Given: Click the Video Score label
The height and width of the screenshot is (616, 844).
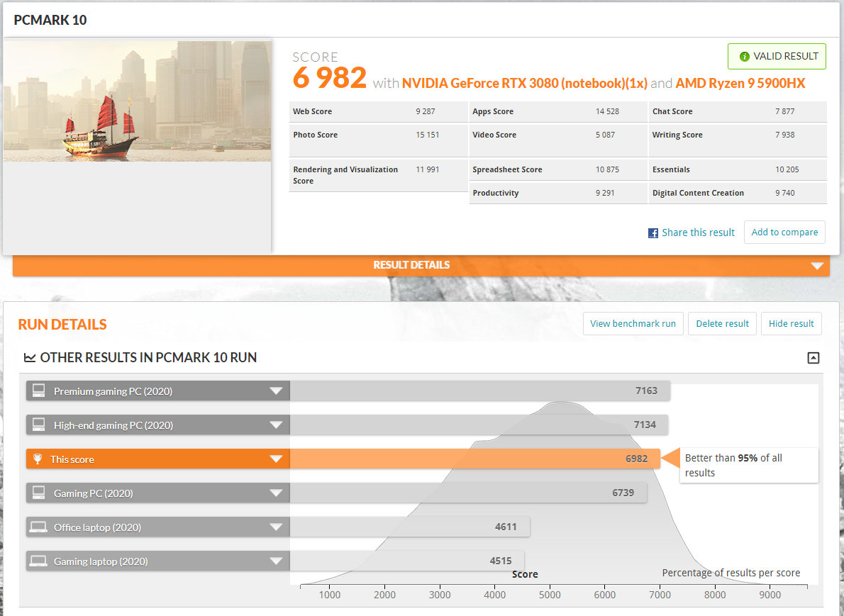Looking at the screenshot, I should point(494,135).
